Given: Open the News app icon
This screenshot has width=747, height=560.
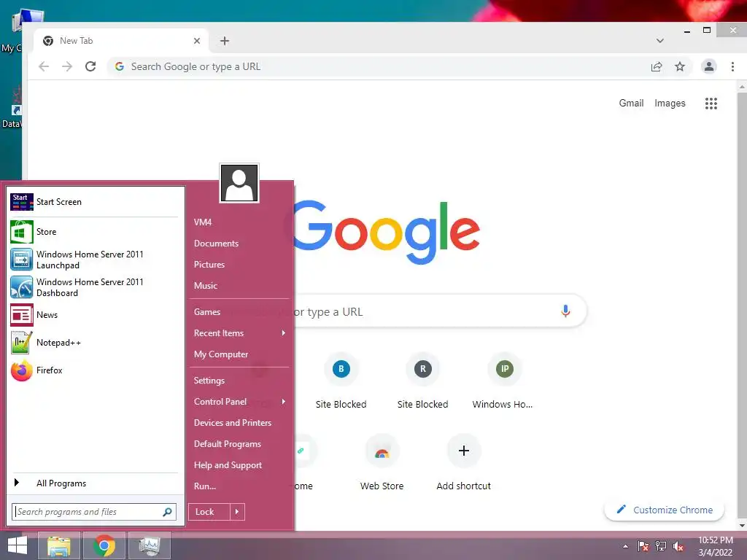Looking at the screenshot, I should [x=21, y=315].
